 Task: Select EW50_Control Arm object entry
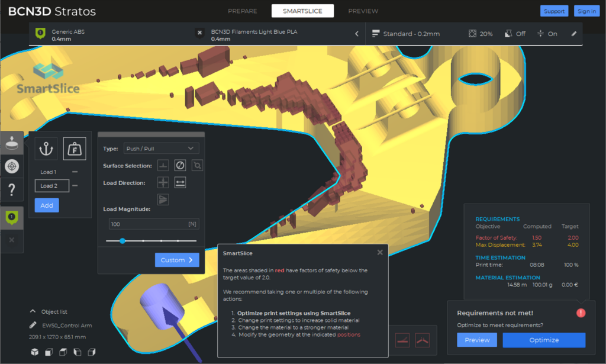(67, 326)
